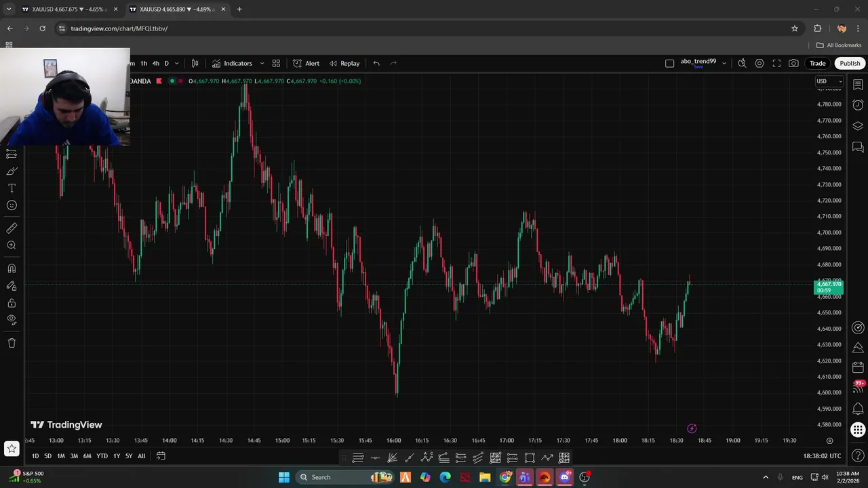Open the Alerts clock panel icon

[858, 105]
